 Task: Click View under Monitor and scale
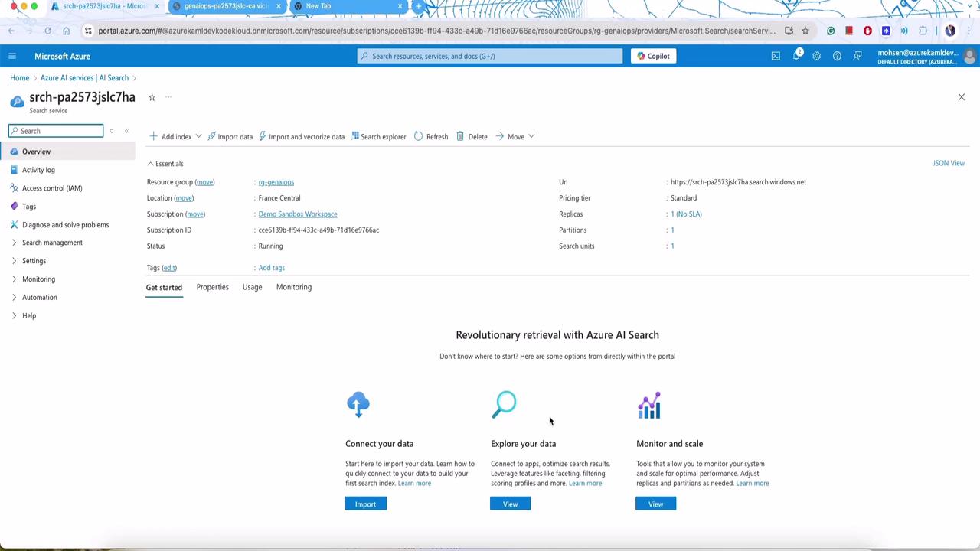point(655,504)
